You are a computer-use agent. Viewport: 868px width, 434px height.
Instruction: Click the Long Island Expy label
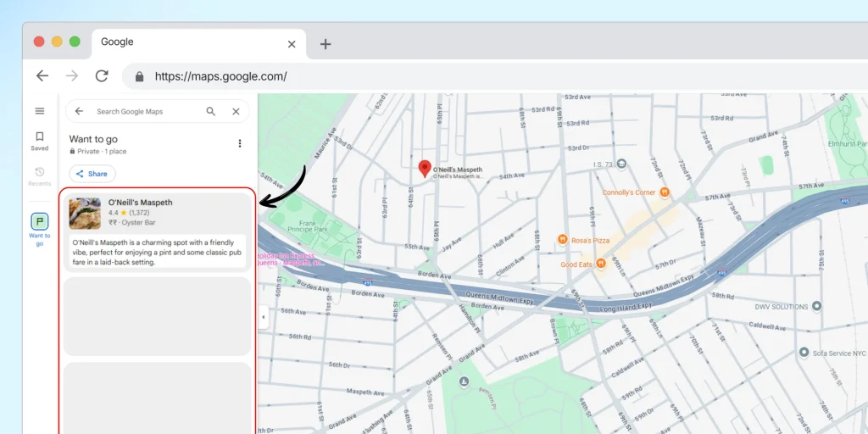pyautogui.click(x=628, y=307)
